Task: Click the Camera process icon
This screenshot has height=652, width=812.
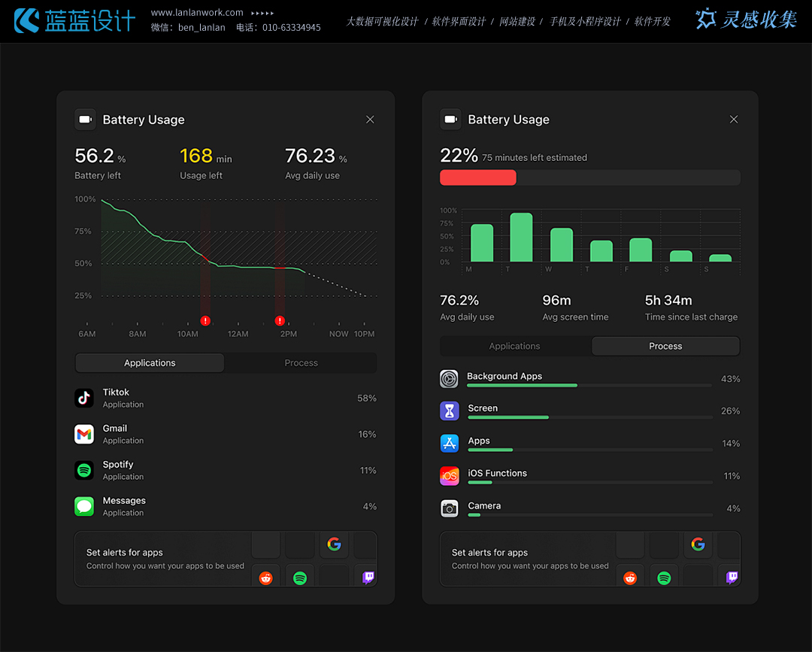Action: click(449, 508)
